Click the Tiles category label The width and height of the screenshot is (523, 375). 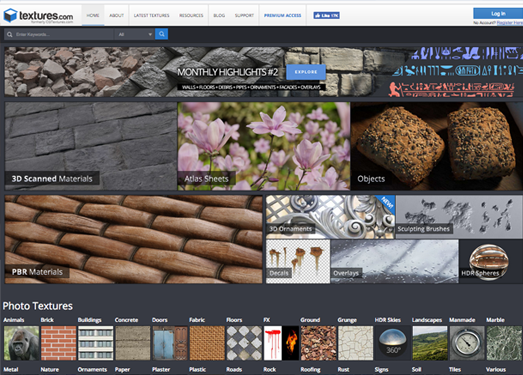(455, 369)
